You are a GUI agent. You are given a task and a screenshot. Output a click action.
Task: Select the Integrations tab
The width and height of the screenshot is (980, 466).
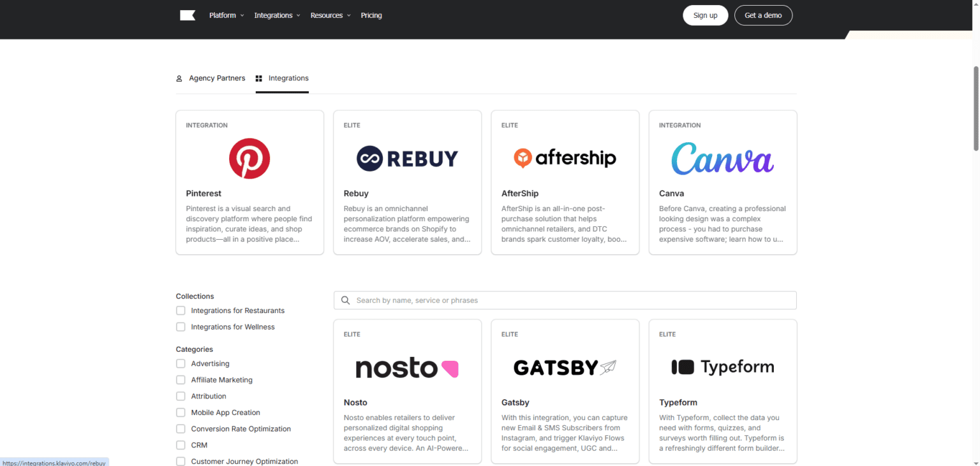(288, 78)
